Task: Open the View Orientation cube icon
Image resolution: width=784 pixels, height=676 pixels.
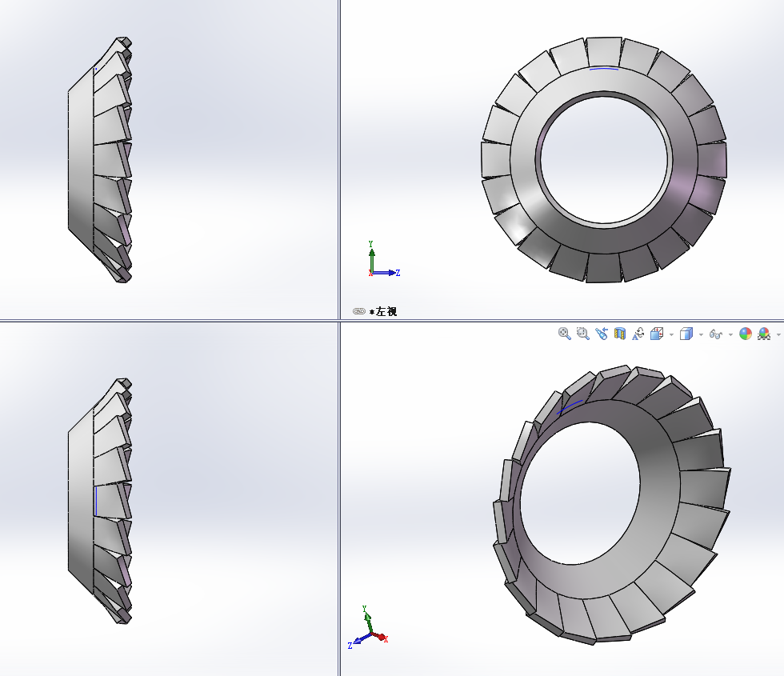Action: pyautogui.click(x=657, y=334)
